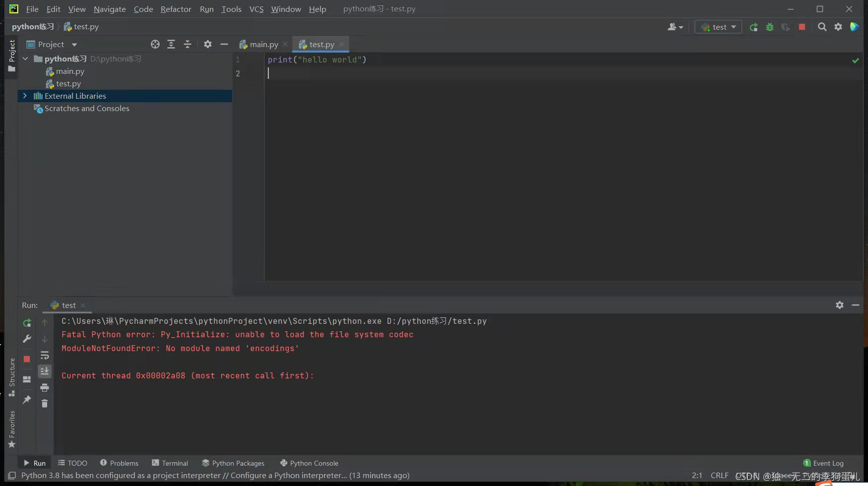Hide the Project tool window
Viewport: 868px width, 486px height.
(224, 44)
